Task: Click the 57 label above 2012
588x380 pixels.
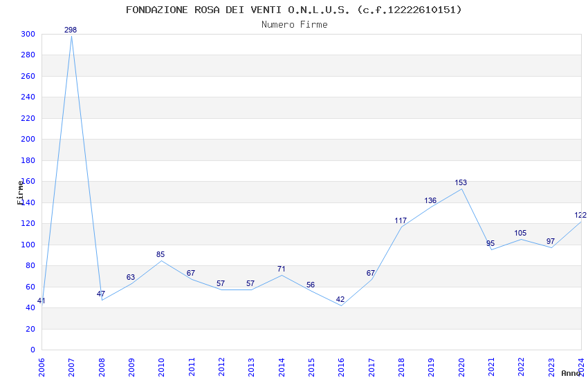Action: click(221, 283)
